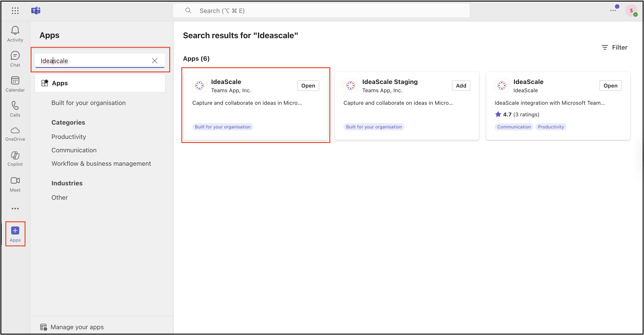Viewport: 644px width, 335px height.
Task: Click the 4.7 (3 ratings) text
Action: click(521, 114)
